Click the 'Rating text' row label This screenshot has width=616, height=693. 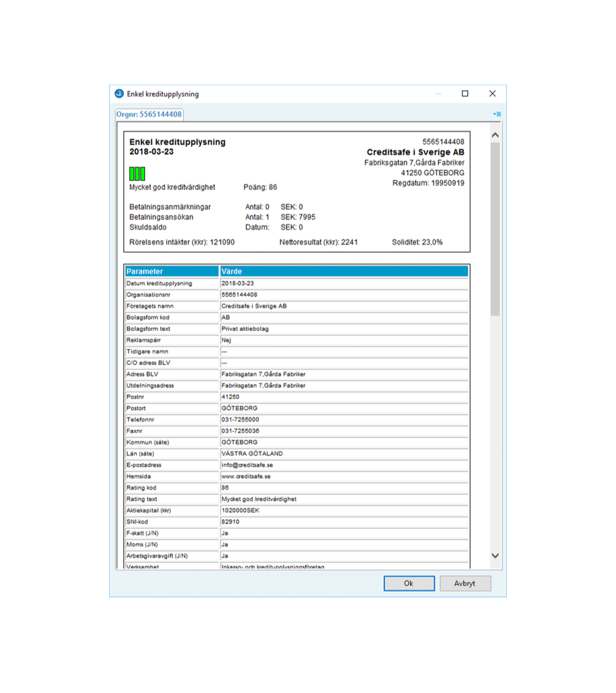pyautogui.click(x=172, y=499)
